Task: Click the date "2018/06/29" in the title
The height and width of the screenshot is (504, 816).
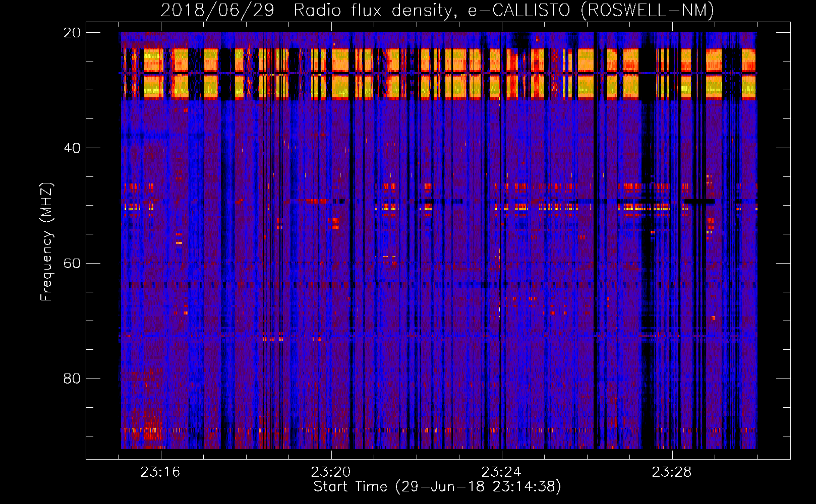Action: click(217, 10)
